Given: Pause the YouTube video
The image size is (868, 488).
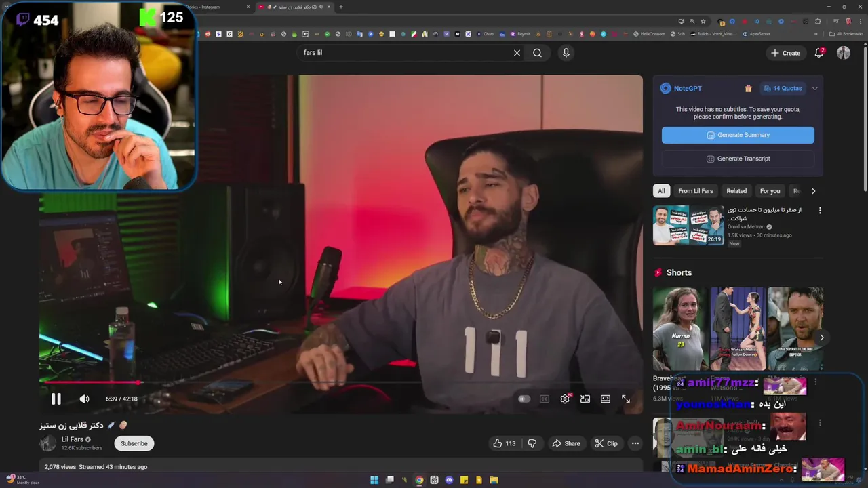Looking at the screenshot, I should (x=56, y=399).
